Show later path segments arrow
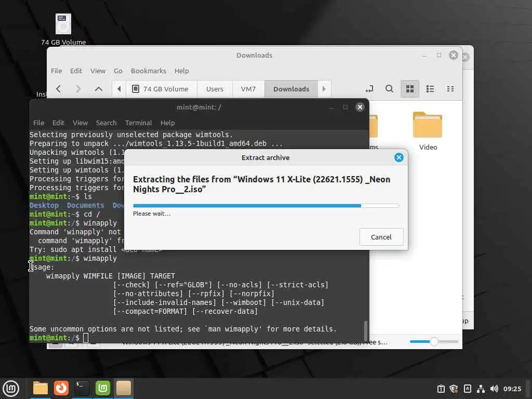Screen dimensions: 532x399 click(x=324, y=89)
